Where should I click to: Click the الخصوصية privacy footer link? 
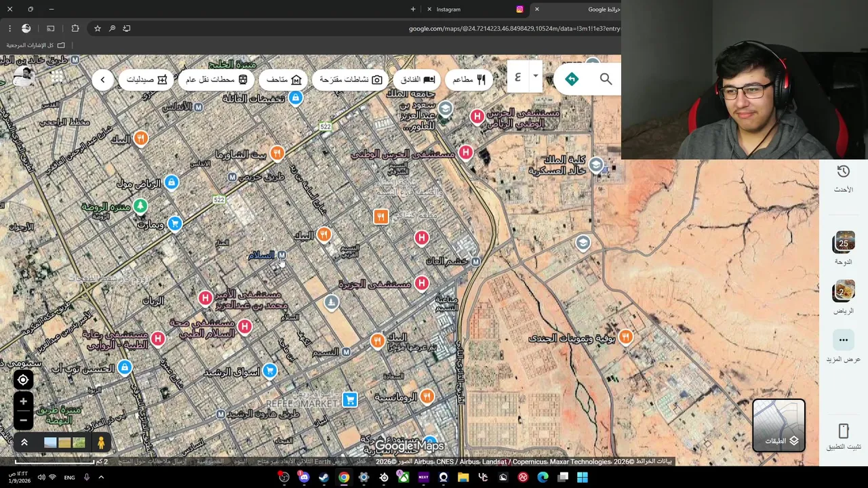coord(210,462)
